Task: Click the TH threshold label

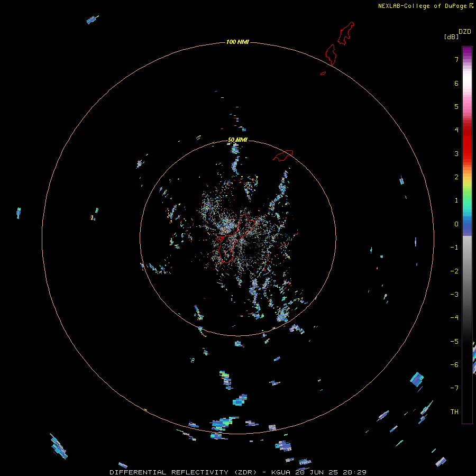Action: [454, 412]
